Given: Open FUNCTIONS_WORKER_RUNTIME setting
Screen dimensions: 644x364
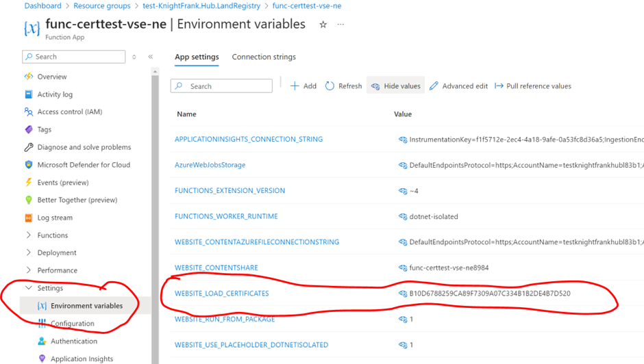Looking at the screenshot, I should (x=226, y=216).
